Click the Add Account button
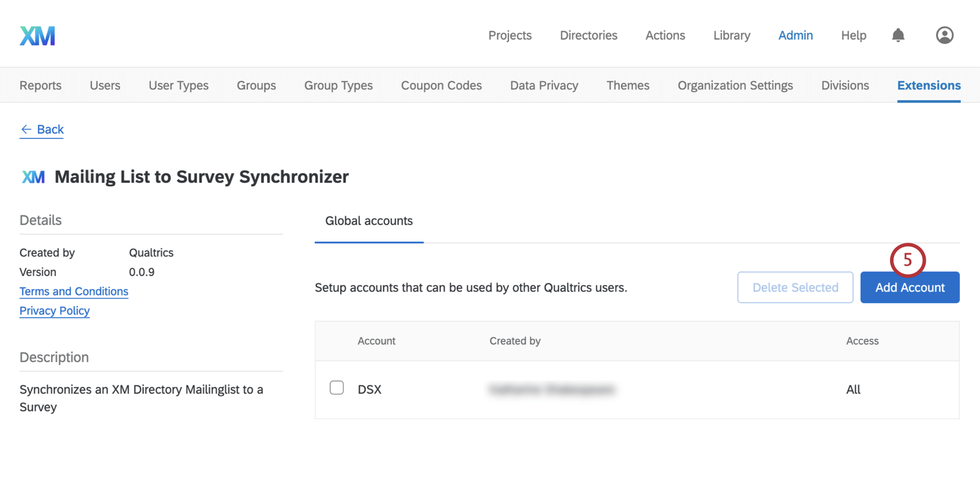 [910, 288]
